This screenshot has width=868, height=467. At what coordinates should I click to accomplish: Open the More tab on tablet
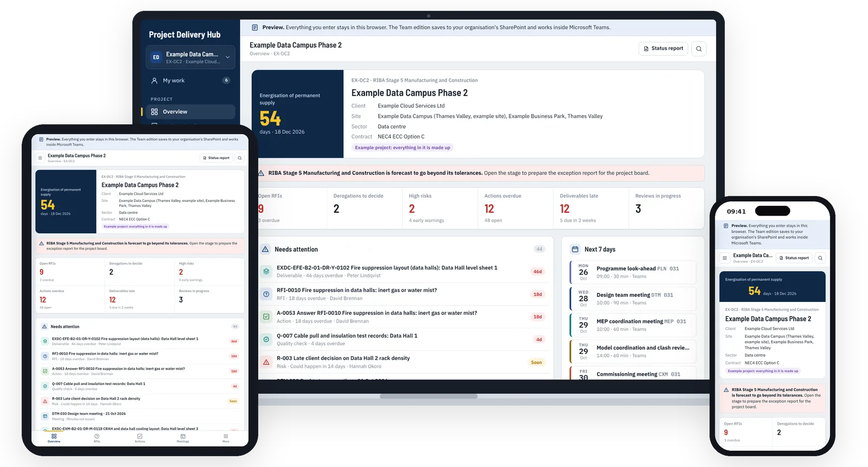point(226,438)
